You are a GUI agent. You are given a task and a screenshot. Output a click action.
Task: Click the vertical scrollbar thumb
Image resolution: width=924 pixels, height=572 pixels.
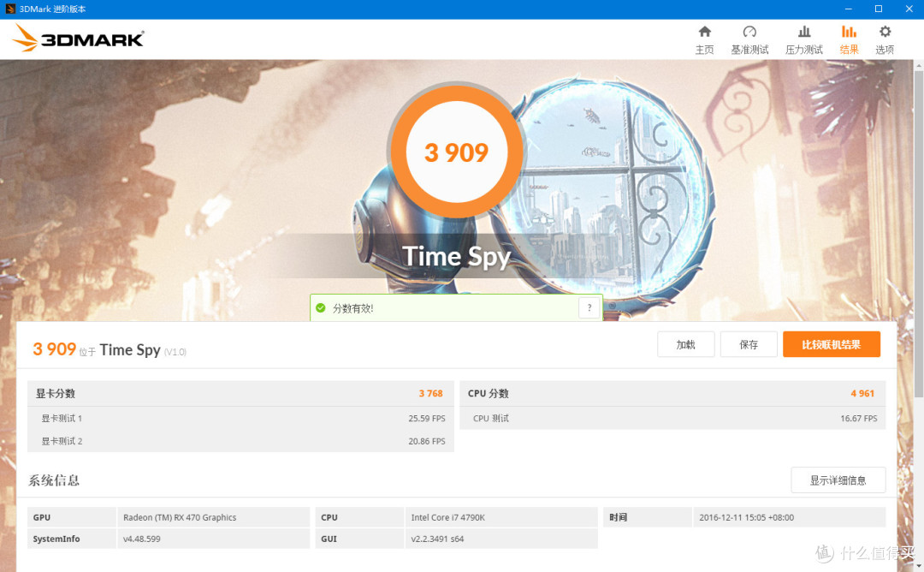pos(918,234)
